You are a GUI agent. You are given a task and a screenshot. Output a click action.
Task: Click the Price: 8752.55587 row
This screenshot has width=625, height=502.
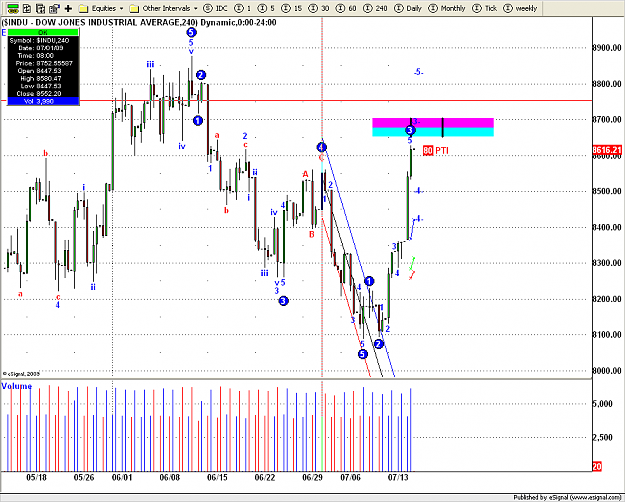44,63
